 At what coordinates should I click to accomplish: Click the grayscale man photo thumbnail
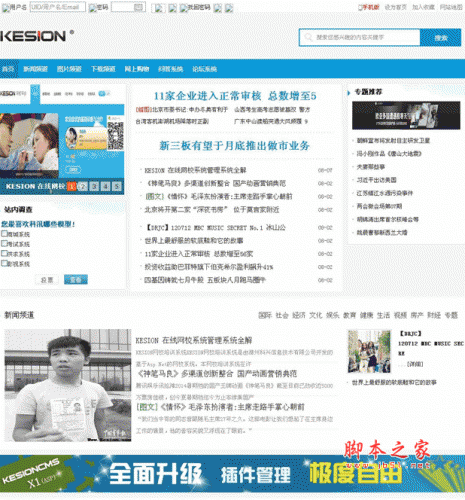point(68,385)
